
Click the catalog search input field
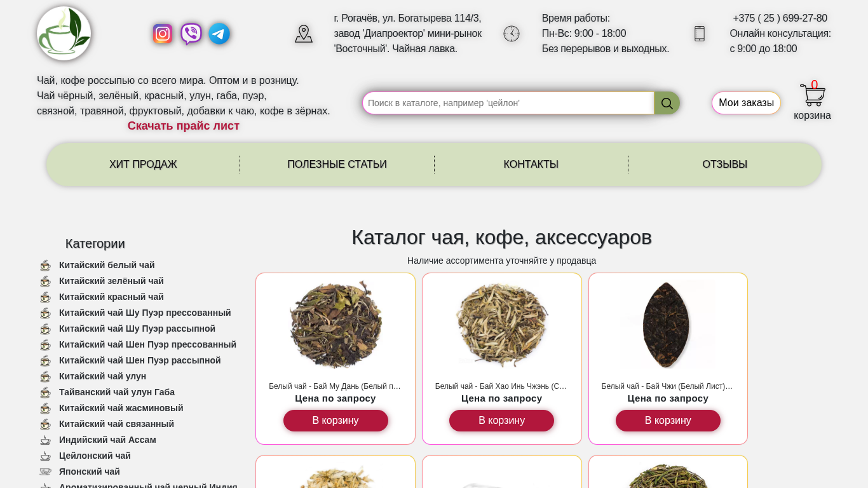tap(508, 103)
